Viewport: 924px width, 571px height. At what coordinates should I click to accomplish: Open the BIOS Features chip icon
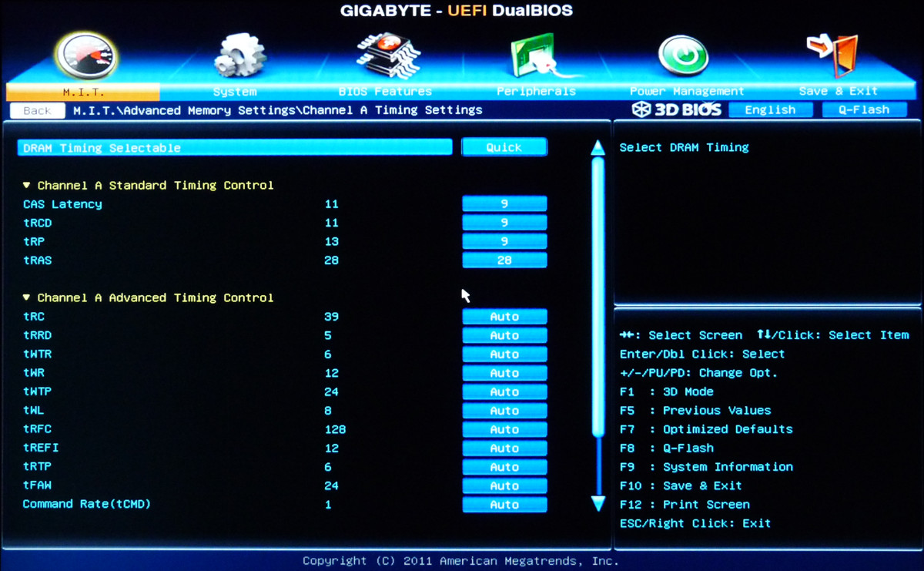[x=389, y=55]
